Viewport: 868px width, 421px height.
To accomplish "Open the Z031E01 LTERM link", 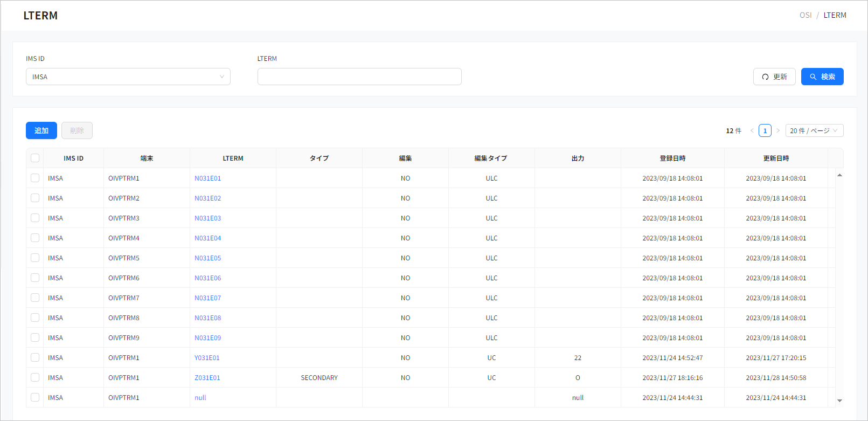I will pyautogui.click(x=207, y=378).
